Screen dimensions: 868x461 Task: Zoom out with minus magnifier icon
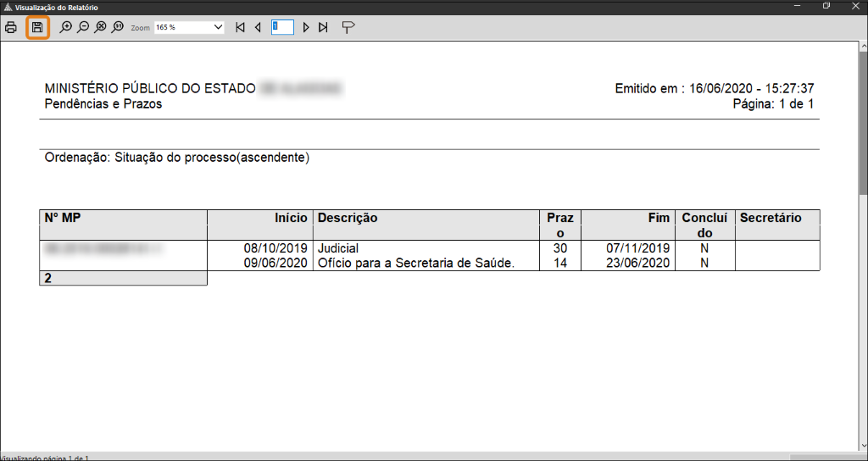click(83, 27)
